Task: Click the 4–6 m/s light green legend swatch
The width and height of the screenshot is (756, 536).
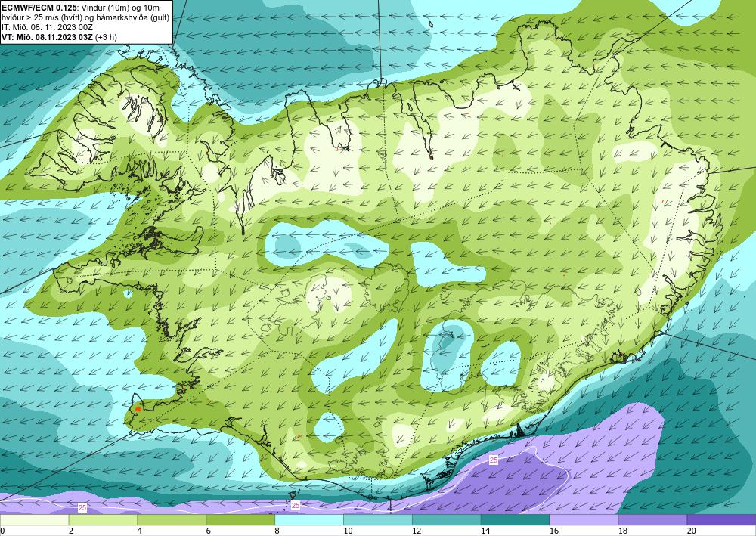Action: [x=172, y=520]
